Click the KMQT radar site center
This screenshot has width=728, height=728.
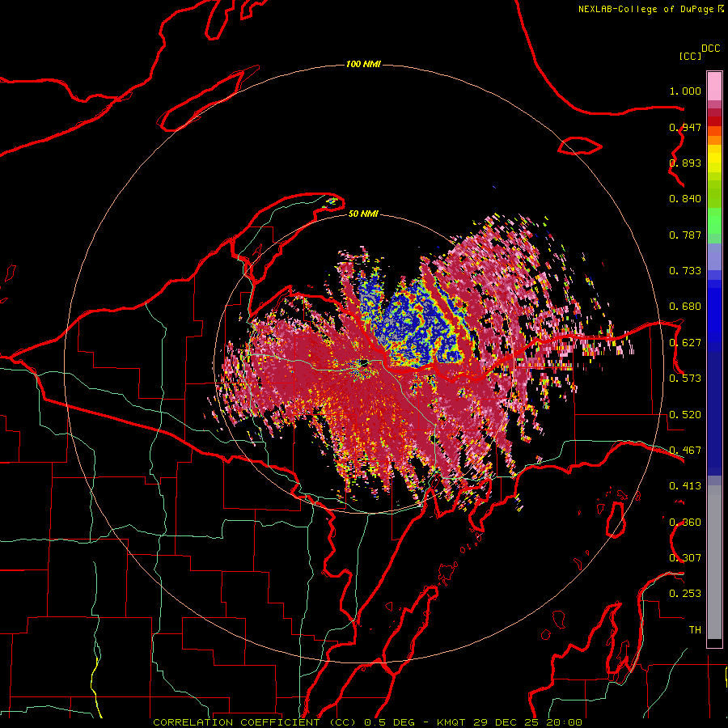(363, 362)
